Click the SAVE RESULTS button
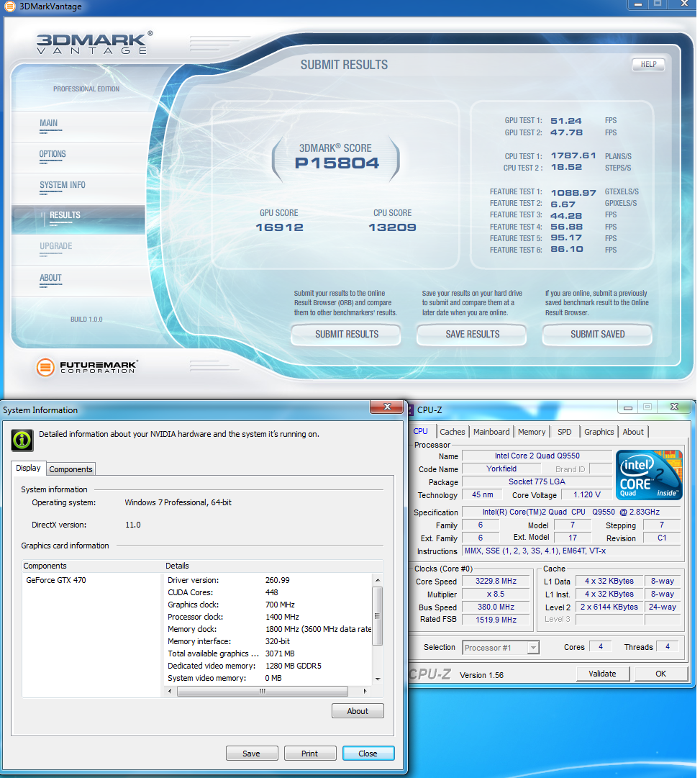Viewport: 700px width, 778px height. [472, 335]
